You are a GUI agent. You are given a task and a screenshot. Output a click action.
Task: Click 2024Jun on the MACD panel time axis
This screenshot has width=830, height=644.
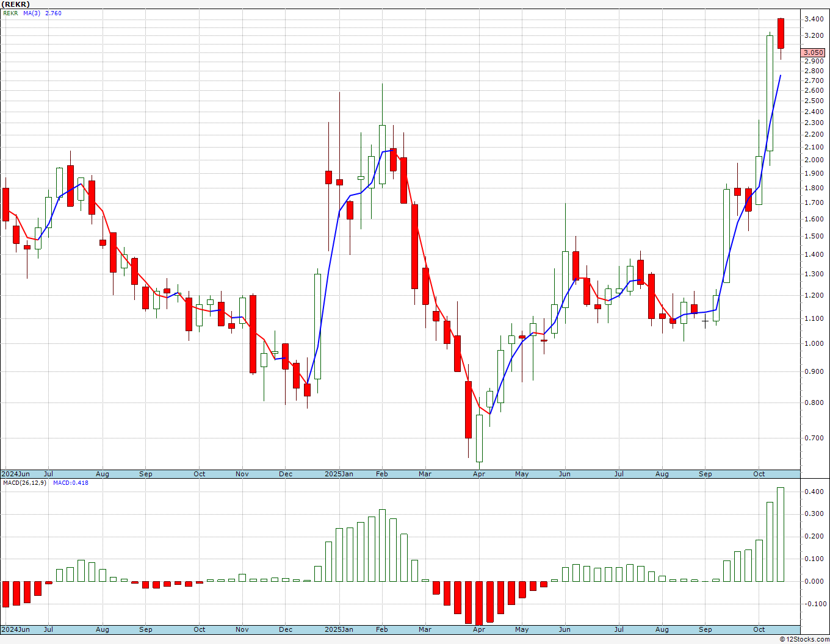[15, 629]
